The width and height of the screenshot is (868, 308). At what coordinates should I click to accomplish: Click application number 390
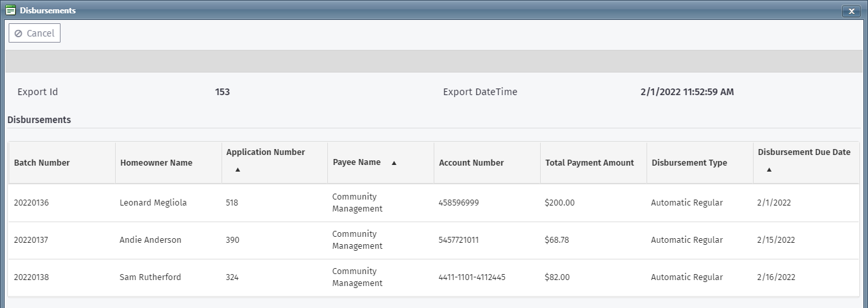[232, 240]
